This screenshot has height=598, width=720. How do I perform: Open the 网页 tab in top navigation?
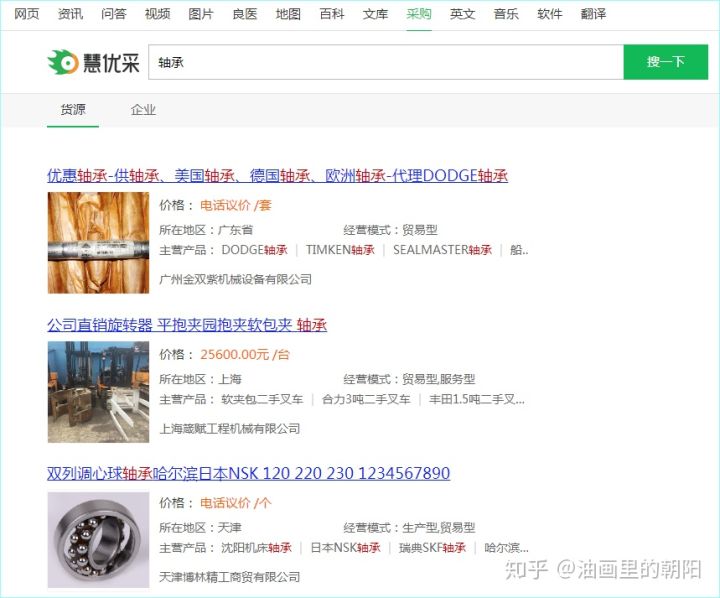pyautogui.click(x=27, y=14)
